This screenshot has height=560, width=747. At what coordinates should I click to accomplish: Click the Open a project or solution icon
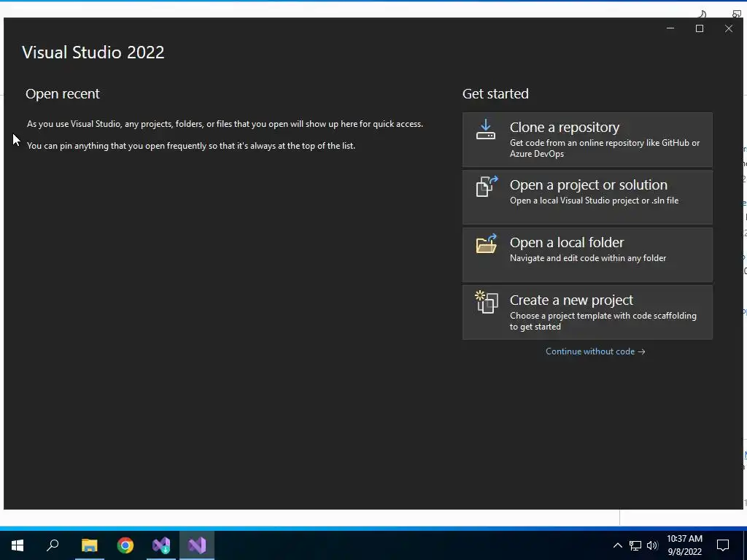tap(487, 186)
